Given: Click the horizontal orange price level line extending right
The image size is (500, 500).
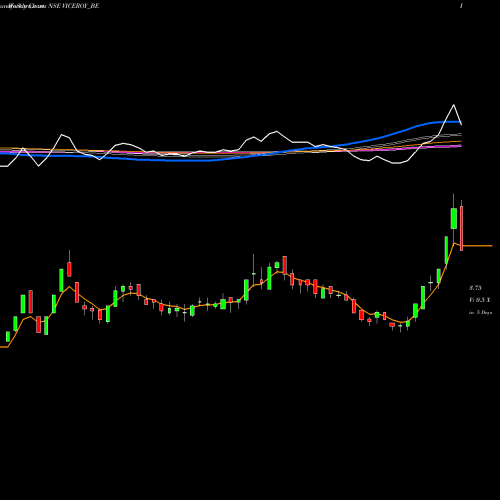Looking at the screenshot, I should click(477, 246).
